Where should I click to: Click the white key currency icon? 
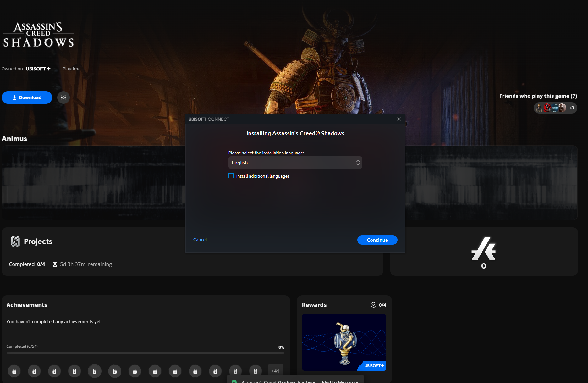(484, 249)
